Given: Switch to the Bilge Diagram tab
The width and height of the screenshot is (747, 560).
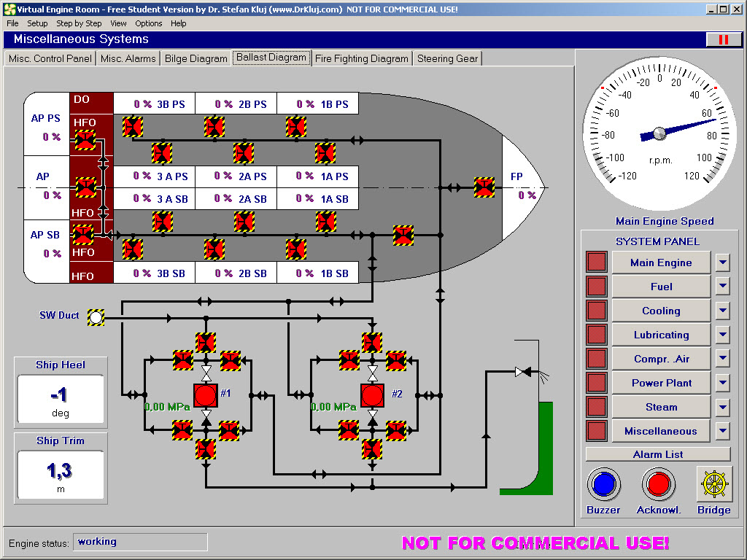Looking at the screenshot, I should pyautogui.click(x=196, y=58).
